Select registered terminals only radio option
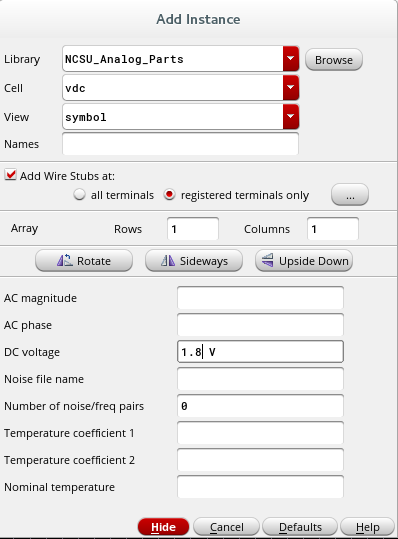Viewport: 398px width, 539px height. [x=169, y=195]
